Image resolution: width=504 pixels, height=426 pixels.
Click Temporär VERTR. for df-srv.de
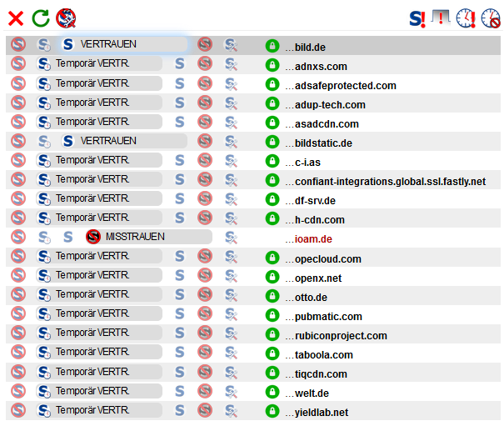click(99, 198)
